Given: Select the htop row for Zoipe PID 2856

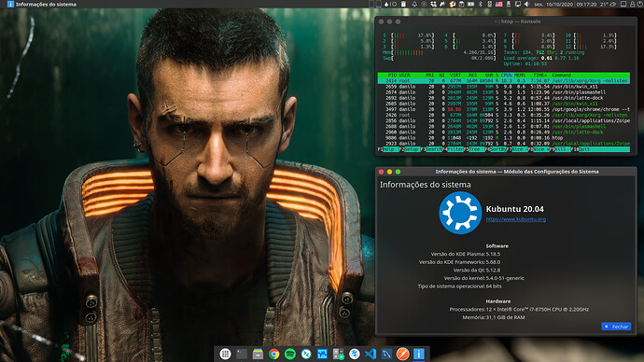Looking at the screenshot, I should tap(504, 120).
